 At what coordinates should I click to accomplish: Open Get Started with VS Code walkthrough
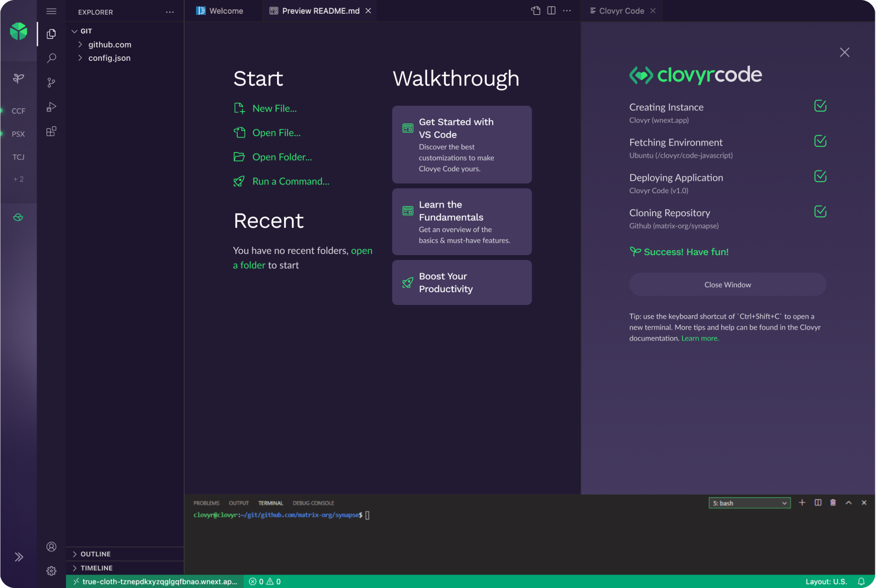pyautogui.click(x=462, y=145)
